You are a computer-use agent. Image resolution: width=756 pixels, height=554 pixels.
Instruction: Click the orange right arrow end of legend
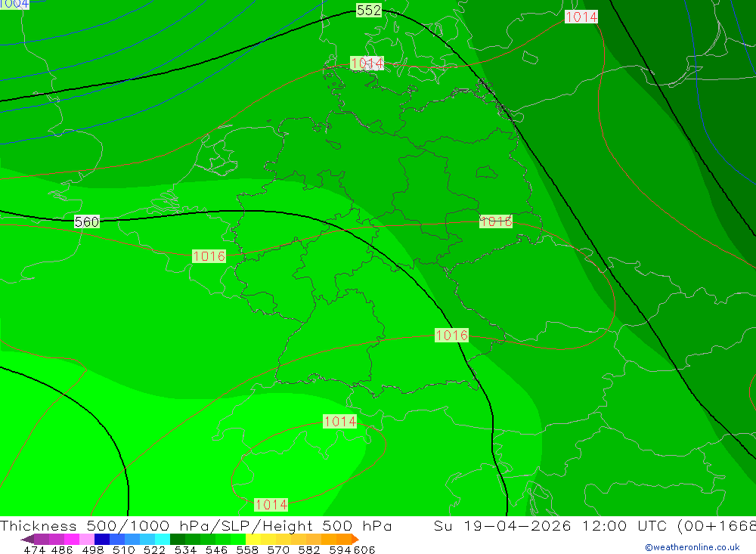click(x=355, y=539)
